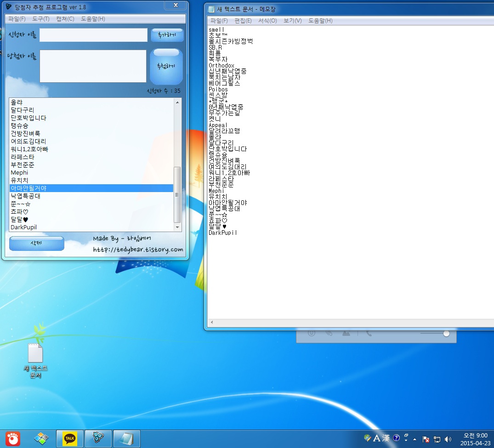
Task: Open 파일(F) menu in the raffle program
Action: [x=17, y=19]
